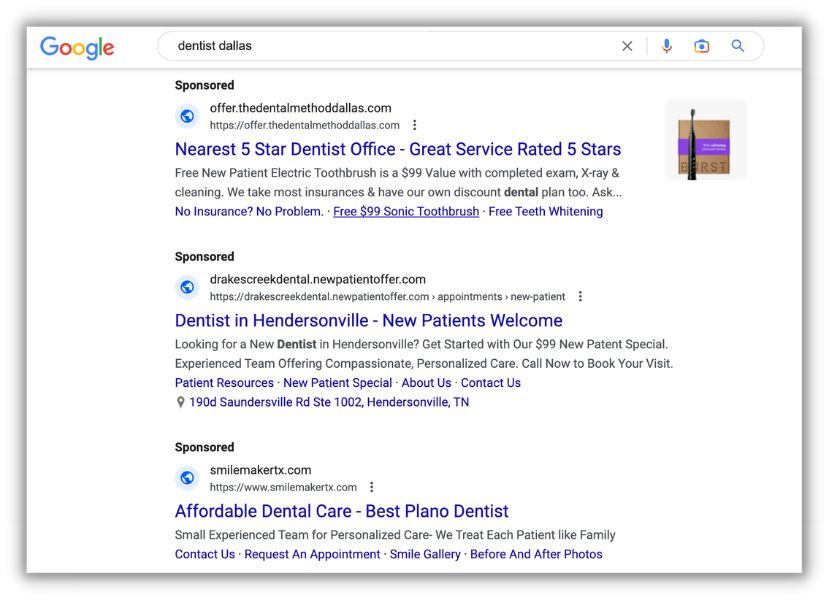
Task: Click the magnifying glass search icon
Action: pos(737,46)
